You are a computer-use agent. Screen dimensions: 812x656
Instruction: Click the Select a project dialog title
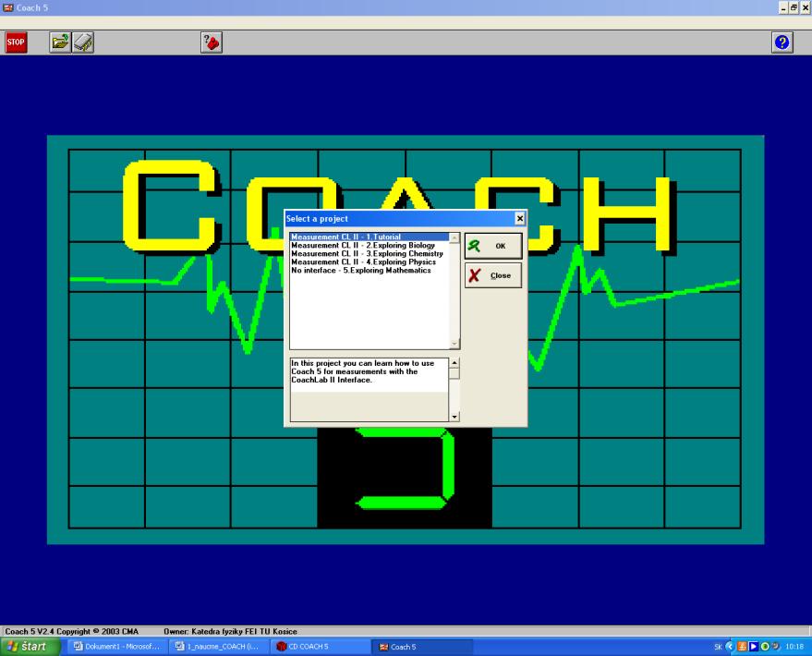(317, 218)
